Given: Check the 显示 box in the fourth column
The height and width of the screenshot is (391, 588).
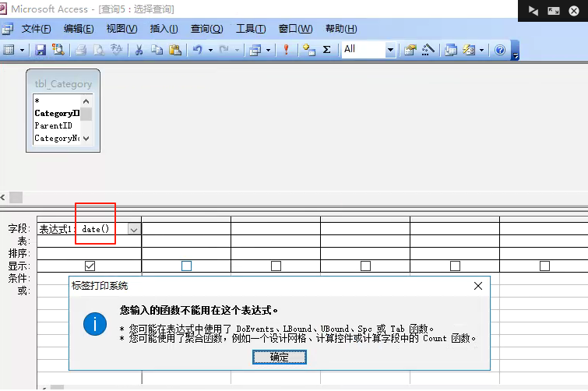Looking at the screenshot, I should click(x=365, y=266).
